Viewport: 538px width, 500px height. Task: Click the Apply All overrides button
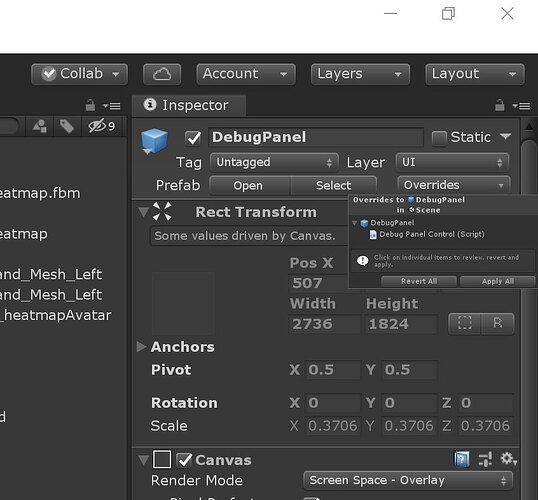tap(498, 281)
